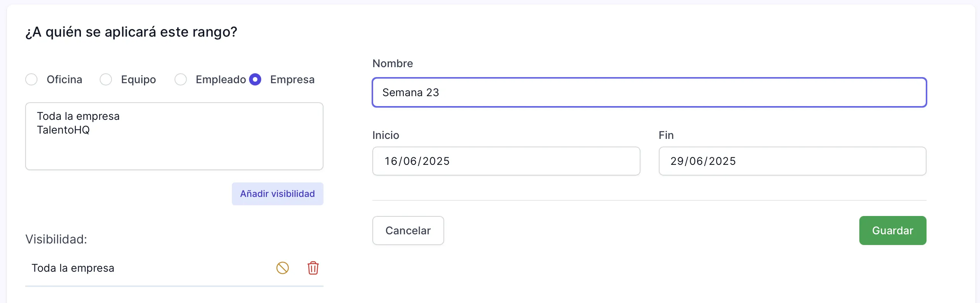The width and height of the screenshot is (980, 303).
Task: Open the Fin date field
Action: (x=792, y=161)
